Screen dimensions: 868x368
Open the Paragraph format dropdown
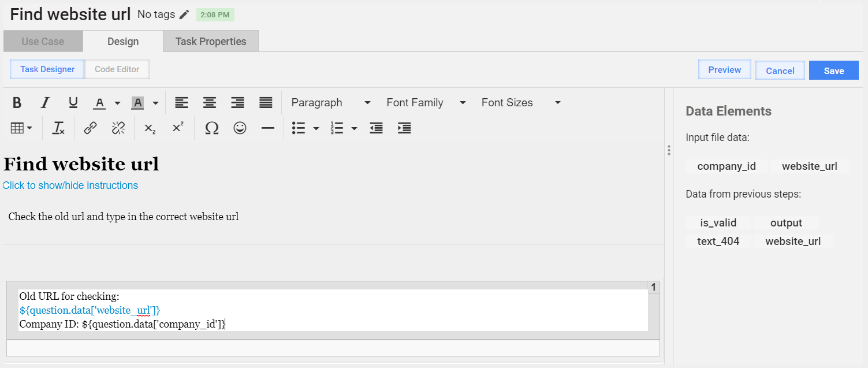[331, 103]
